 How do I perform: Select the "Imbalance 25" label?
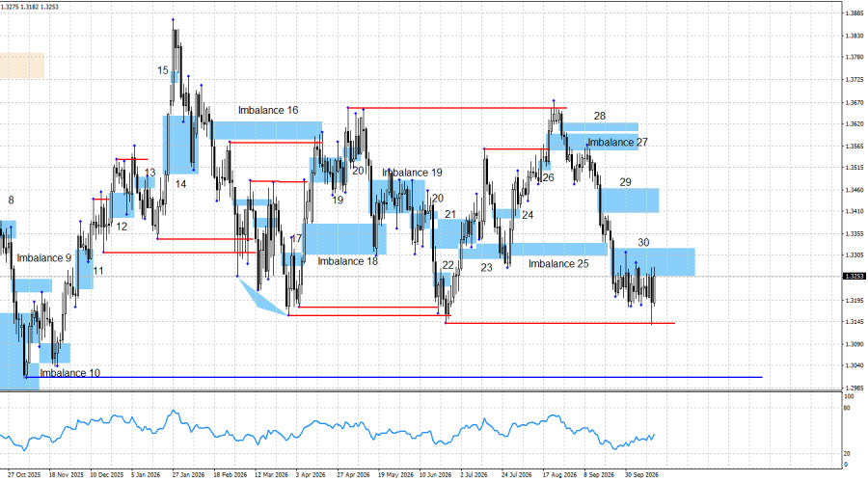[x=558, y=263]
